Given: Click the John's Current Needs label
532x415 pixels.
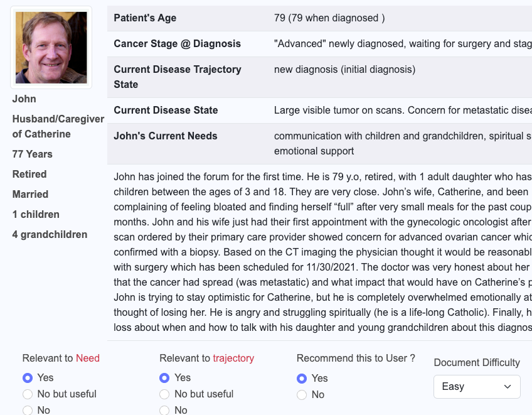Looking at the screenshot, I should [x=165, y=136].
